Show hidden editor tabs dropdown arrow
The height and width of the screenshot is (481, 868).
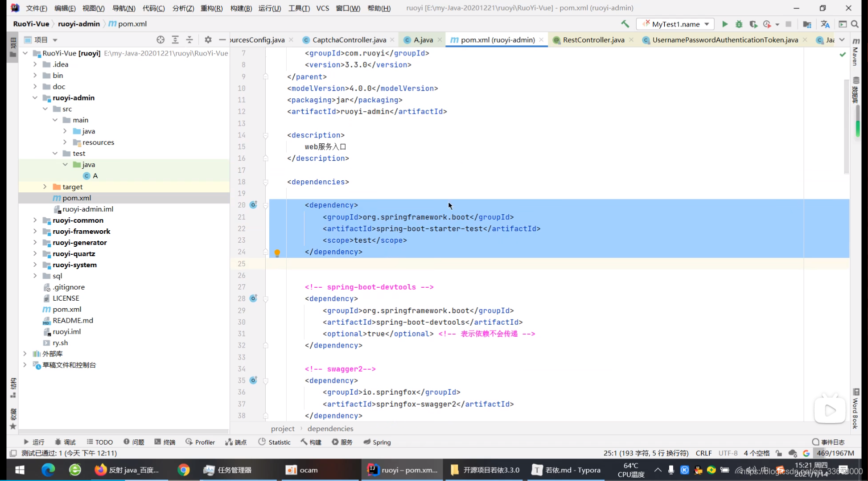(x=842, y=39)
